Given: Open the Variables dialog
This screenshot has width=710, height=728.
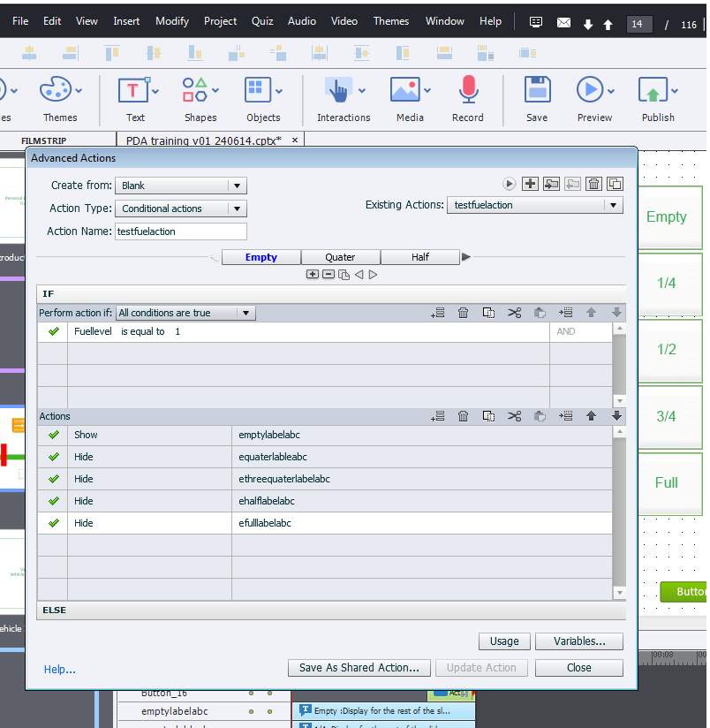Looking at the screenshot, I should point(579,641).
